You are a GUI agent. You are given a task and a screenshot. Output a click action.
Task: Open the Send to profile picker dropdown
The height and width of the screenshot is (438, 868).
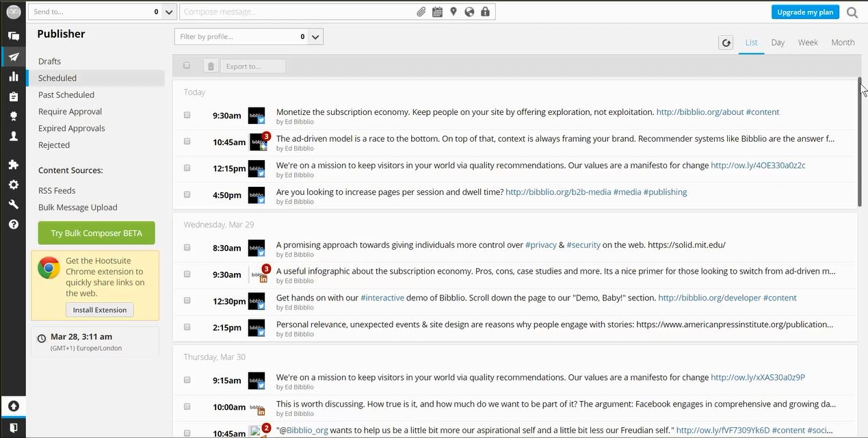[169, 12]
